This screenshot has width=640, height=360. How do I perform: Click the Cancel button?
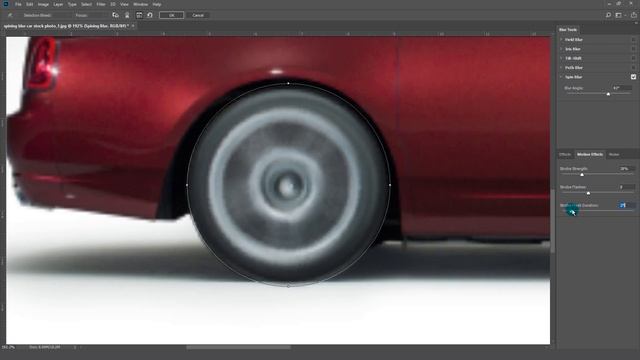[198, 15]
